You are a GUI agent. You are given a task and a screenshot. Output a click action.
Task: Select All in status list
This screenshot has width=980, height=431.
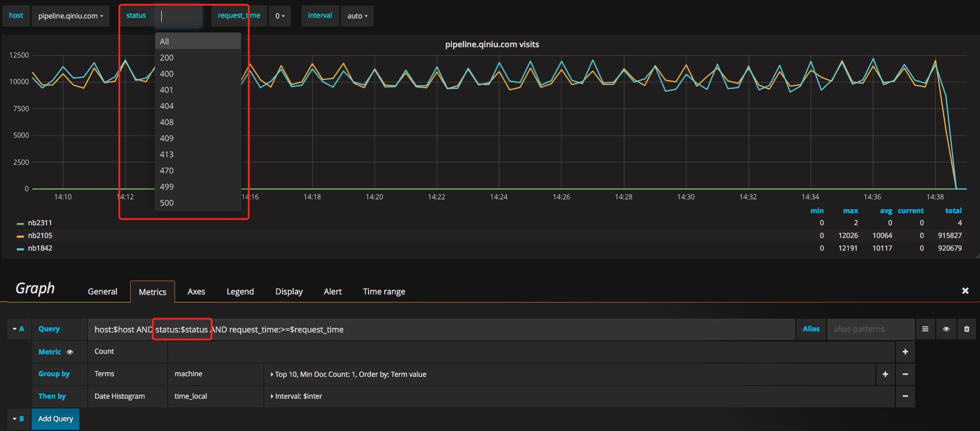(x=198, y=41)
